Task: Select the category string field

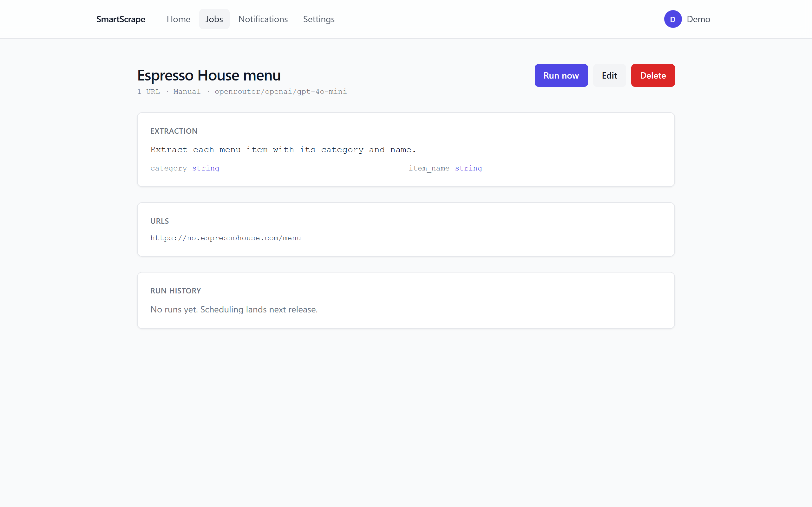Action: point(185,168)
